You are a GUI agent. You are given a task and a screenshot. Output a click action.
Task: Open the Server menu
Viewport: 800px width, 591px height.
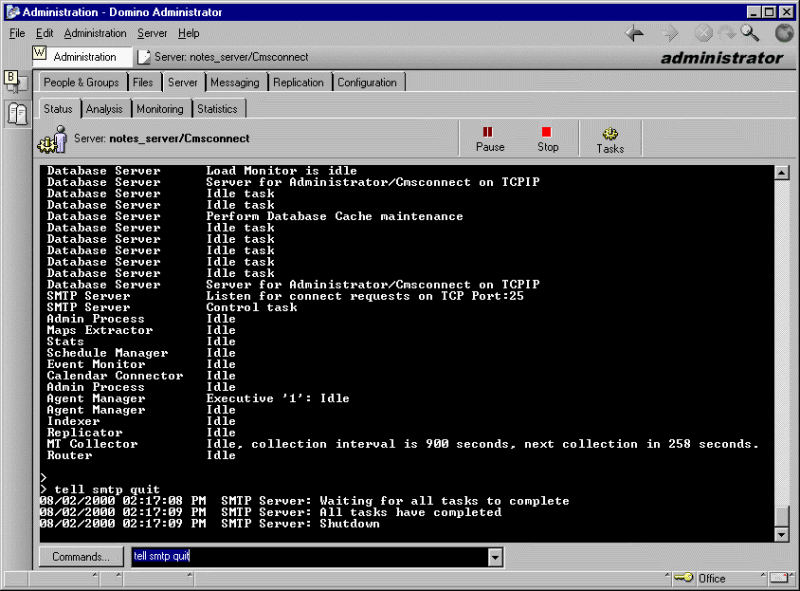tap(152, 33)
